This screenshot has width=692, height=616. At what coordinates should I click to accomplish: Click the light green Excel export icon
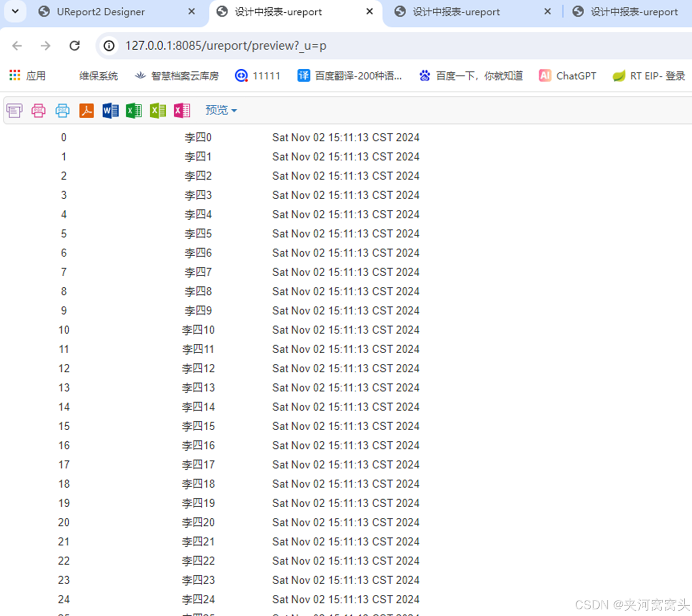pos(158,110)
